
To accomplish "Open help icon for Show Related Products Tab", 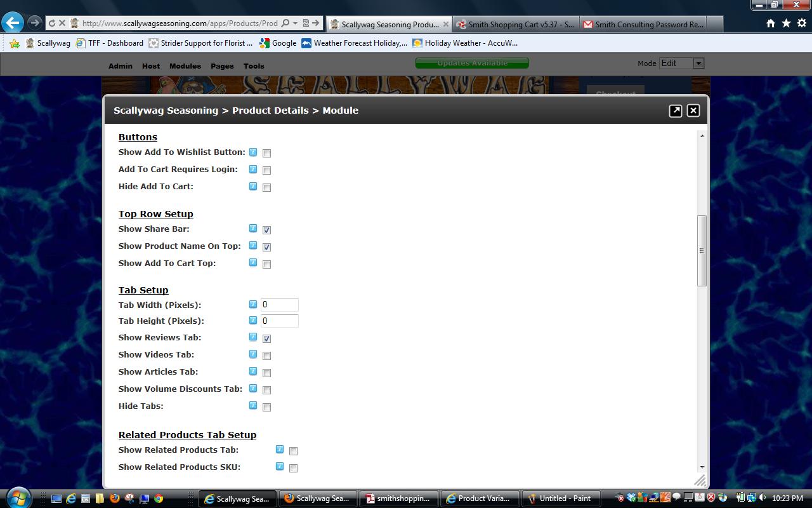I will pos(280,449).
